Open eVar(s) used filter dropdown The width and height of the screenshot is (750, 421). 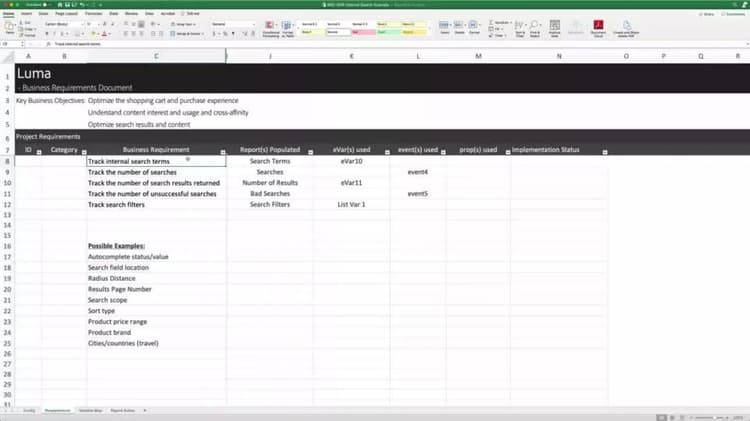[x=387, y=152]
